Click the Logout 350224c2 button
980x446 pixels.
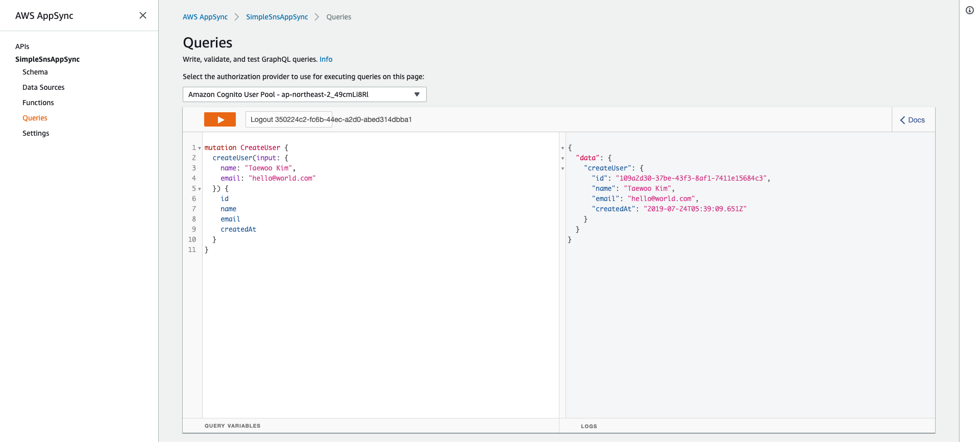point(289,119)
